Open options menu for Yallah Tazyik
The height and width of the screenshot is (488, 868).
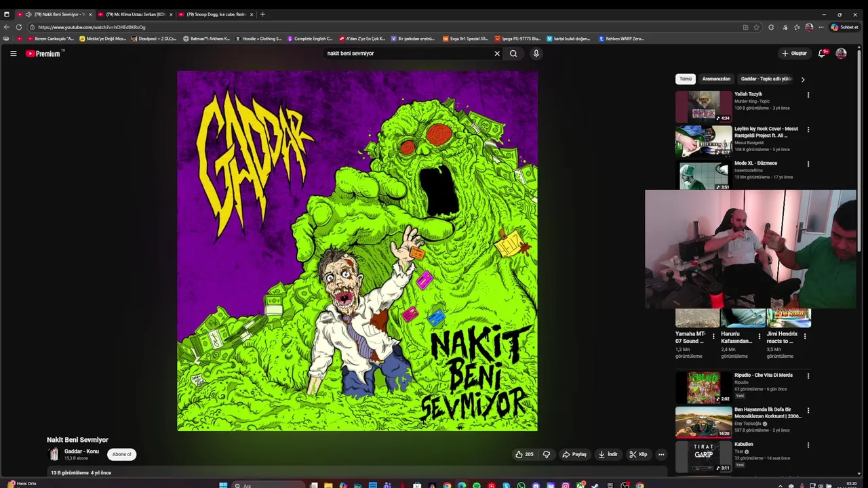808,95
